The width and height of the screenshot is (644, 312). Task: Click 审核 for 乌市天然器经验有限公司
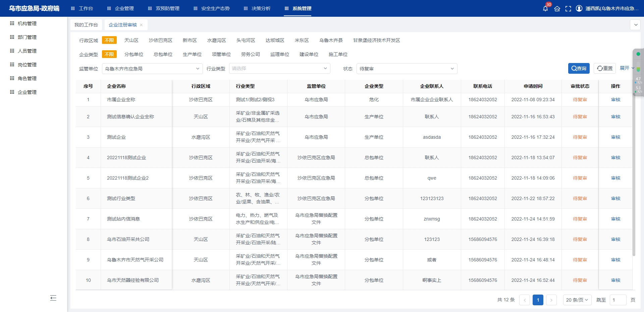615,280
